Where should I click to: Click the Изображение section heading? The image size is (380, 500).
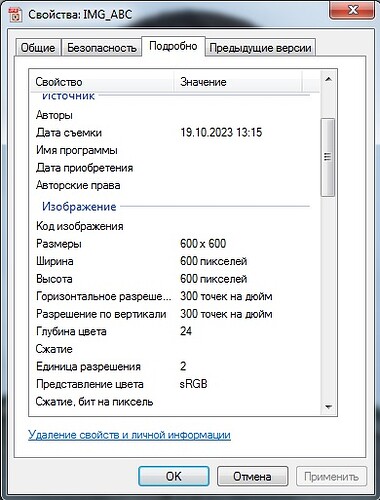[x=79, y=207]
